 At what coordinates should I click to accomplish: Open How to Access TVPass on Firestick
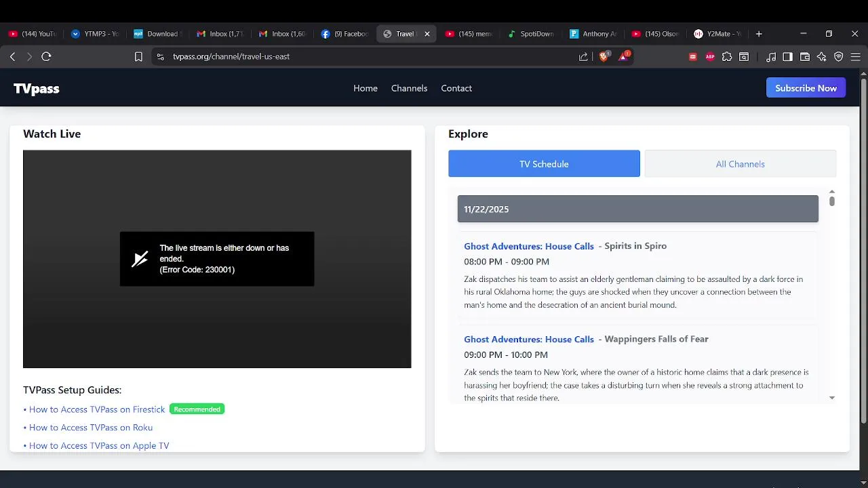97,409
